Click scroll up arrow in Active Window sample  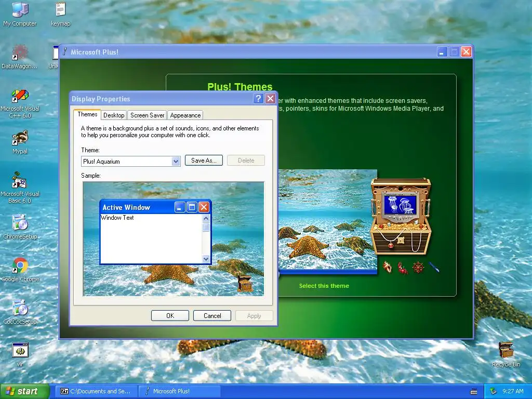click(206, 219)
